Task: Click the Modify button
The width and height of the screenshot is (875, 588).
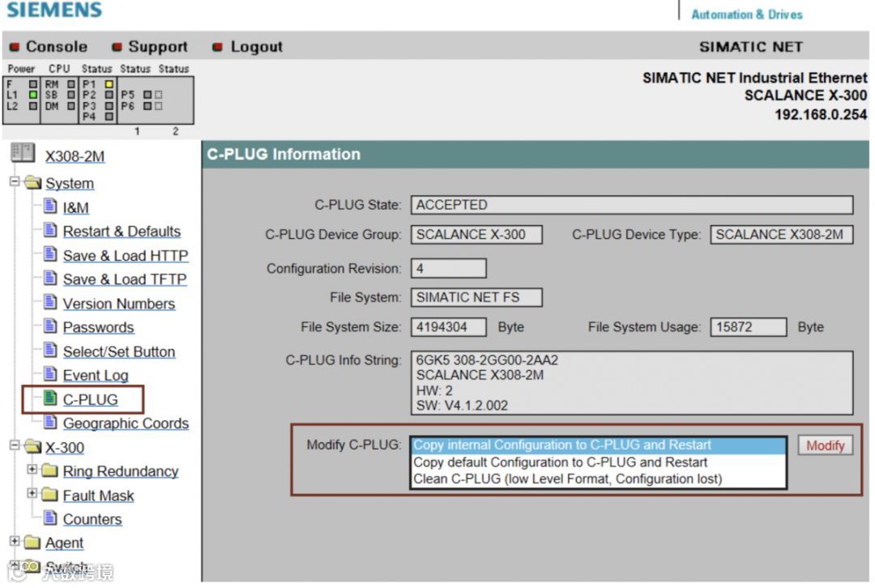Action: (x=825, y=445)
